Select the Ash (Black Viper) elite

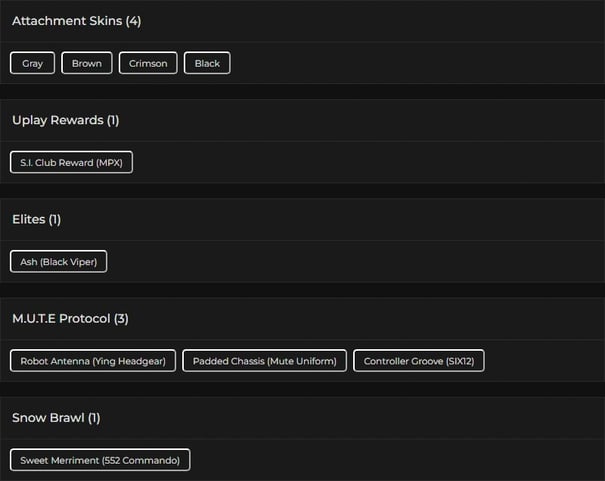pyautogui.click(x=58, y=261)
